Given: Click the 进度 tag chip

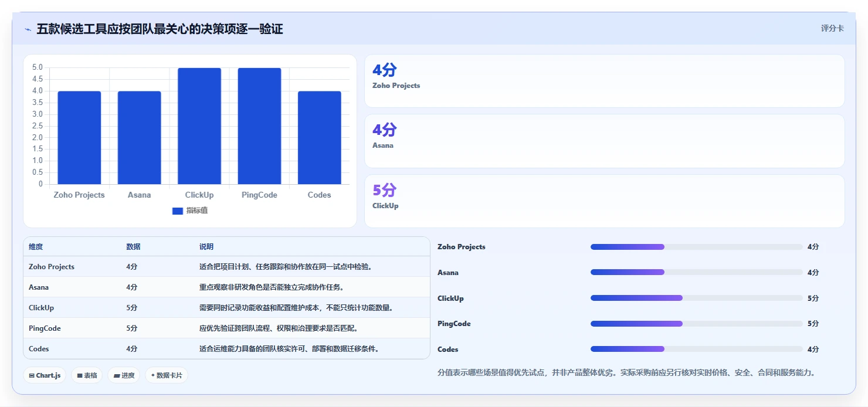Looking at the screenshot, I should point(124,375).
